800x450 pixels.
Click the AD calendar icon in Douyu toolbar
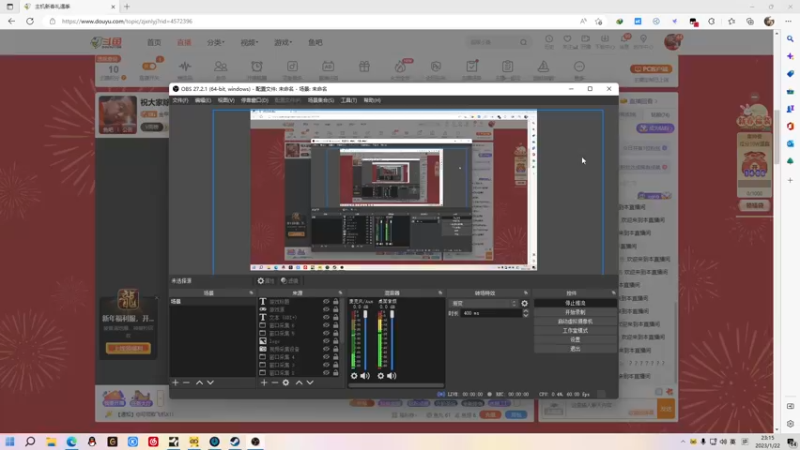(328, 66)
